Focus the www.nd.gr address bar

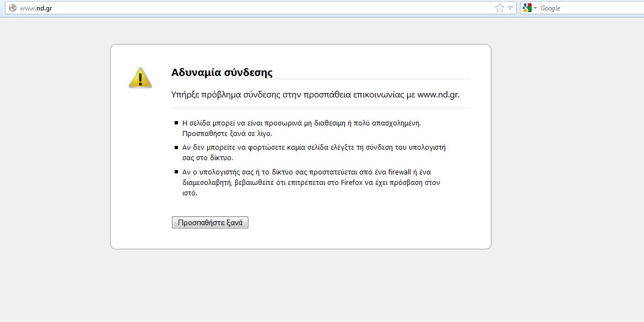220,8
